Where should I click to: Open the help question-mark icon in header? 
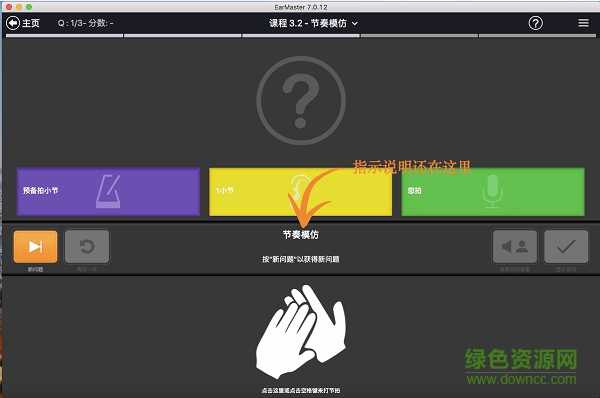tap(535, 23)
